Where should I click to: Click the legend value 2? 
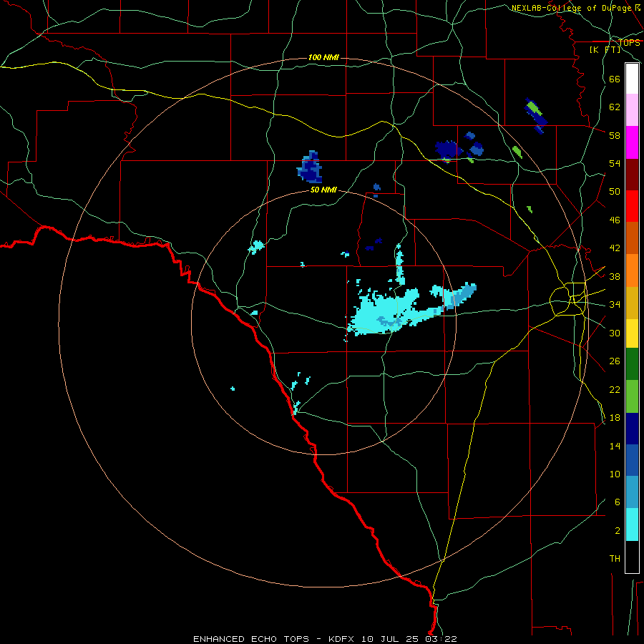point(618,531)
